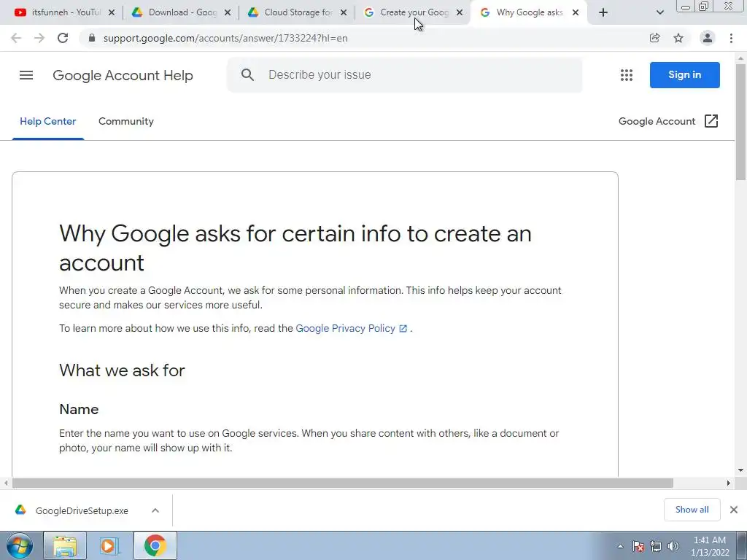
Task: Click the Sign in button
Action: pyautogui.click(x=684, y=75)
